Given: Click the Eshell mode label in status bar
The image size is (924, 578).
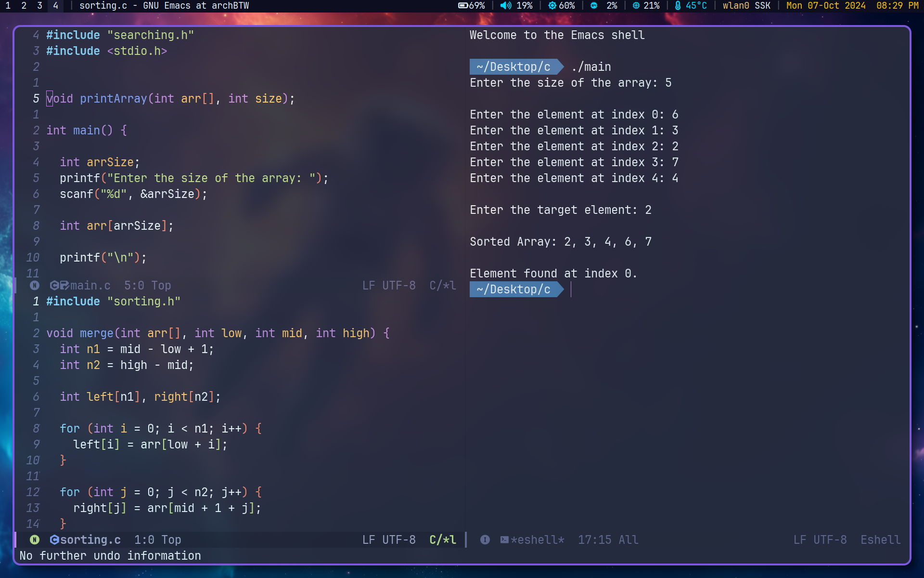Looking at the screenshot, I should click(x=879, y=539).
